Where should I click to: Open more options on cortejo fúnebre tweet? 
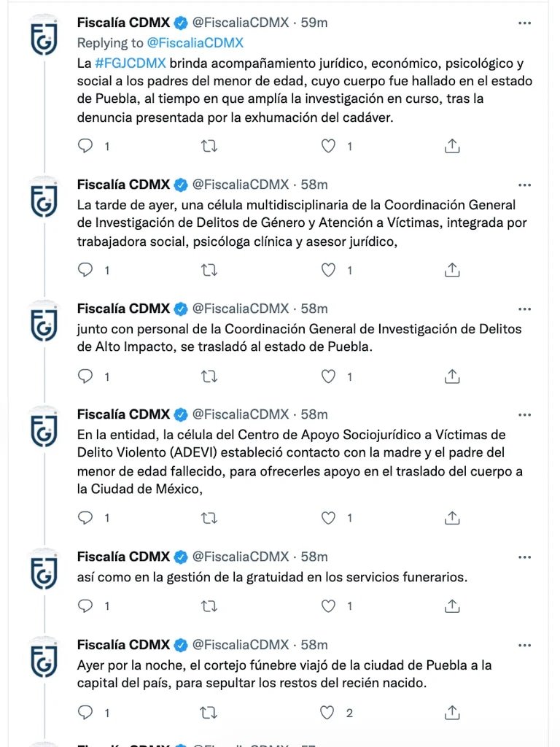(x=524, y=645)
